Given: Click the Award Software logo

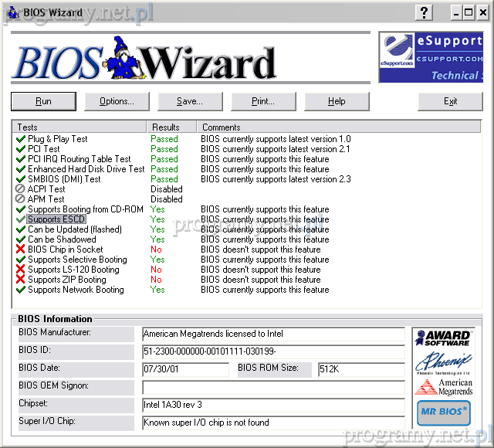Looking at the screenshot, I should (443, 338).
